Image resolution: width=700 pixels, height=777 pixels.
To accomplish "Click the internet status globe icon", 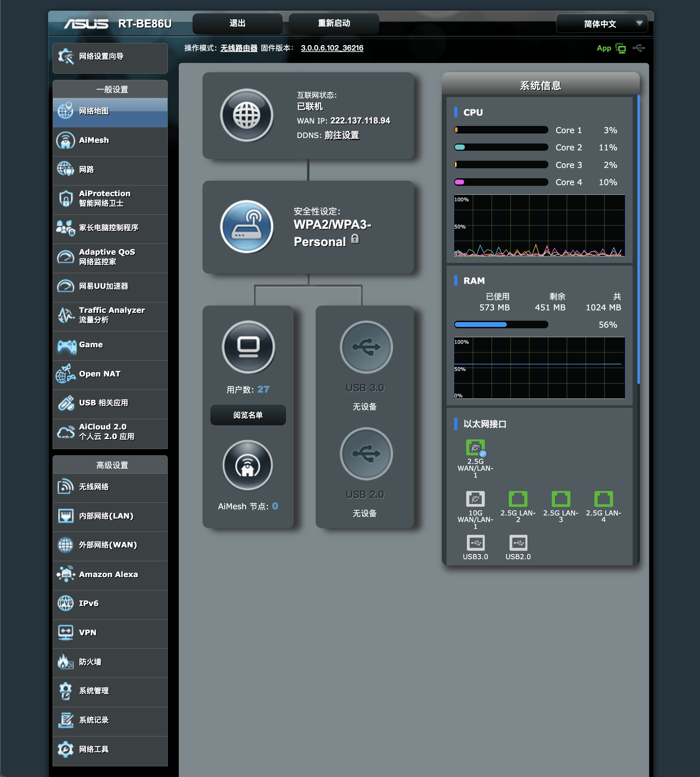I will coord(247,116).
